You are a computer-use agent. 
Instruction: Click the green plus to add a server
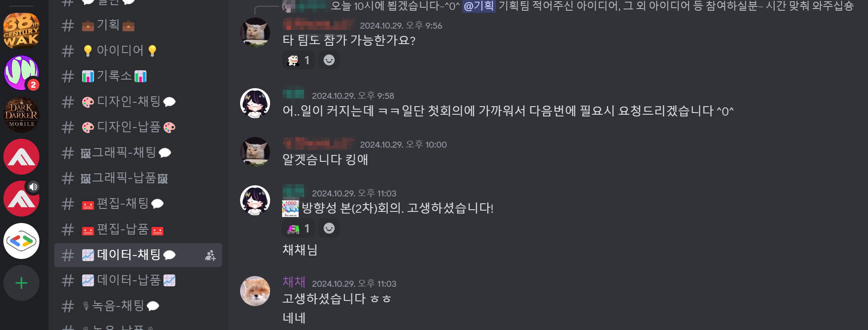[21, 283]
